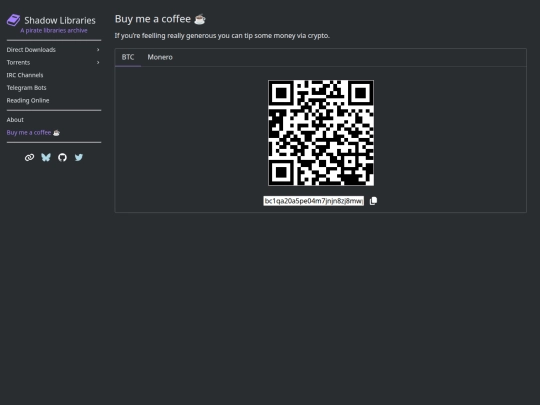Copy the BTC address with copy icon
The height and width of the screenshot is (405, 540).
373,201
